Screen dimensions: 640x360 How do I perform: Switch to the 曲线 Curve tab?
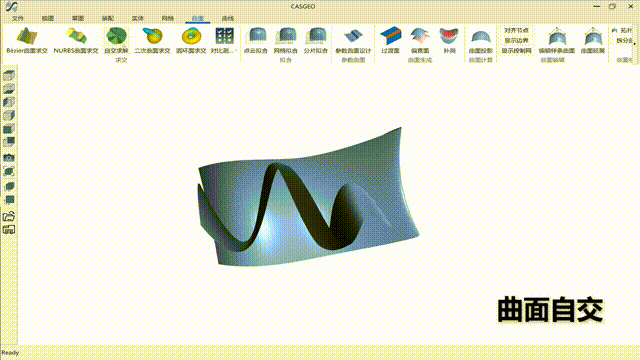click(x=228, y=18)
